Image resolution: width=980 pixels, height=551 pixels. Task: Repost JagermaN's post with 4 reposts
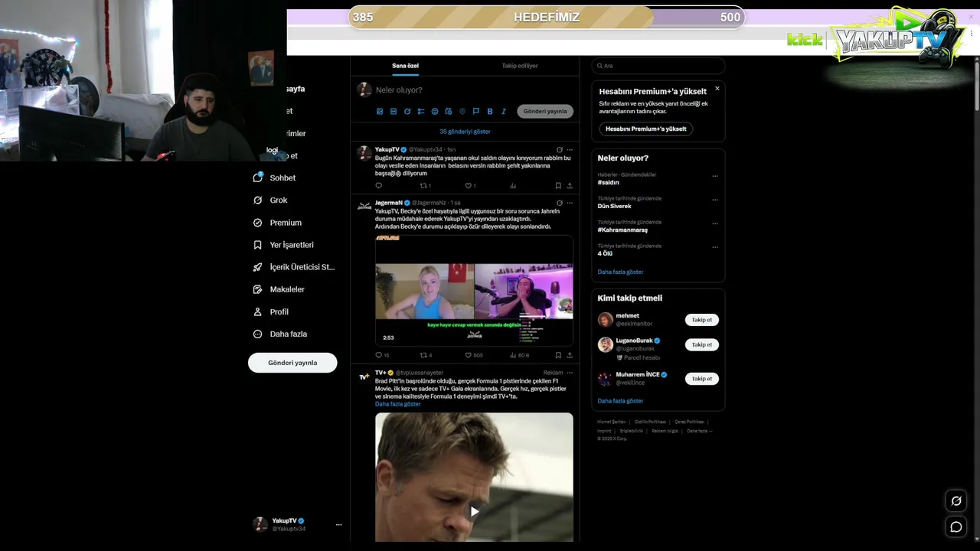(426, 355)
